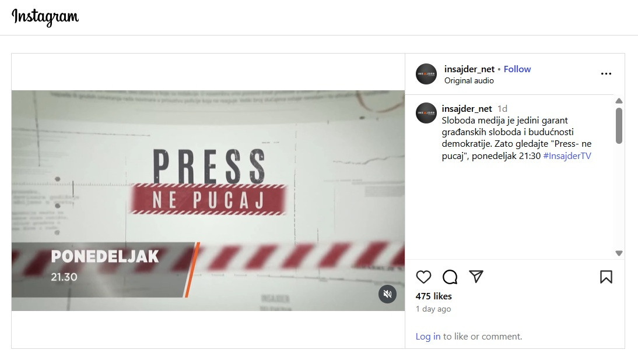
Task: Open the #InsajderTV hashtag
Action: [x=567, y=156]
